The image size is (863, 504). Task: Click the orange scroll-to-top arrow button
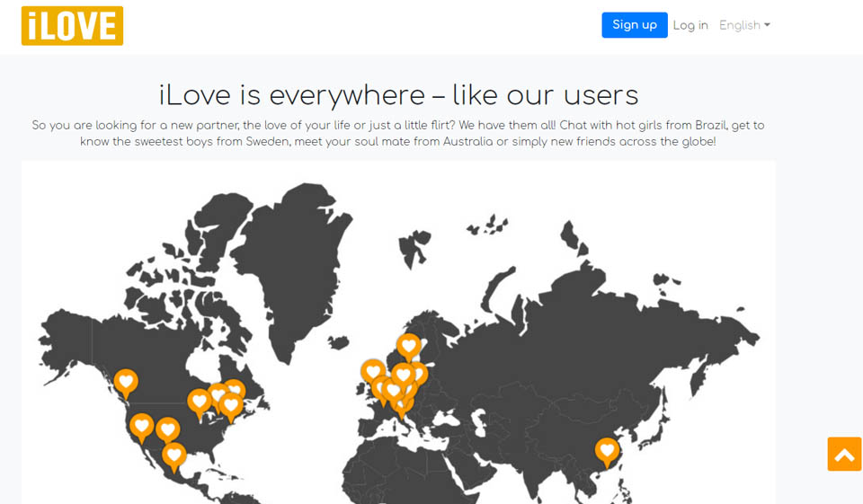[844, 455]
